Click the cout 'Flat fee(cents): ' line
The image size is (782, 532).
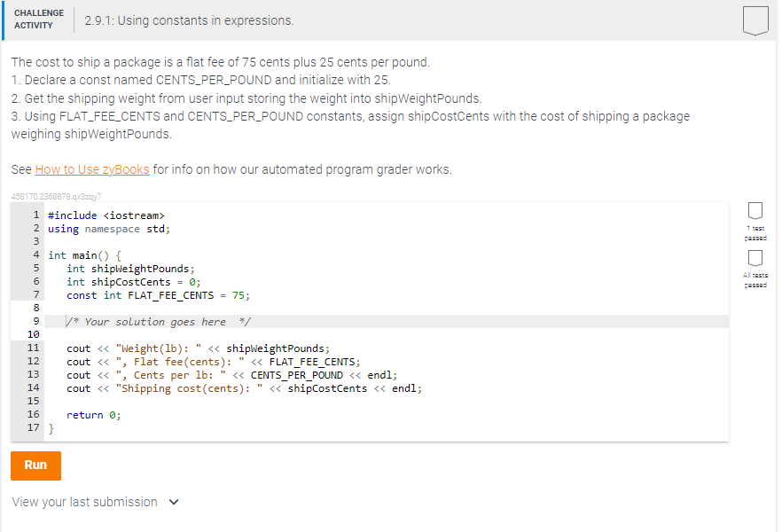pyautogui.click(x=214, y=362)
